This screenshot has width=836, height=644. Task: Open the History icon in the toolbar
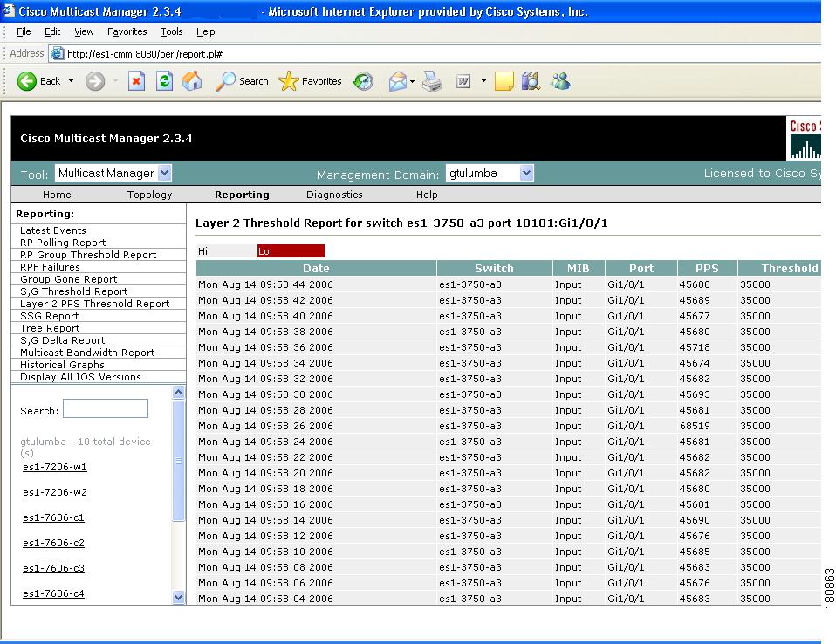pyautogui.click(x=364, y=81)
